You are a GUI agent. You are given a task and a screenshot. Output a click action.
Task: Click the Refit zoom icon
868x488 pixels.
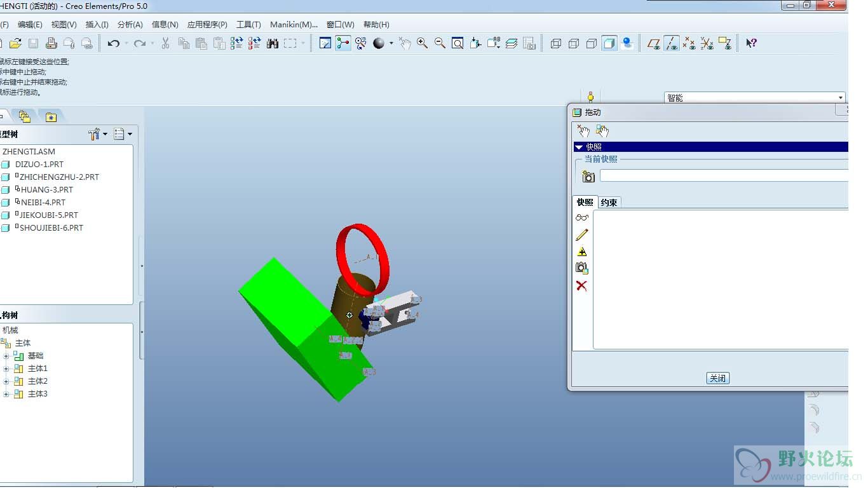pyautogui.click(x=458, y=43)
